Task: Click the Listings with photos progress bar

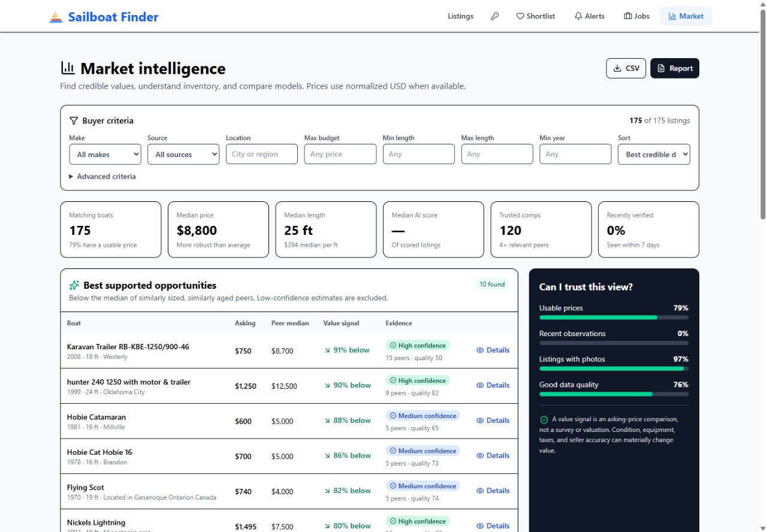Action: 614,368
